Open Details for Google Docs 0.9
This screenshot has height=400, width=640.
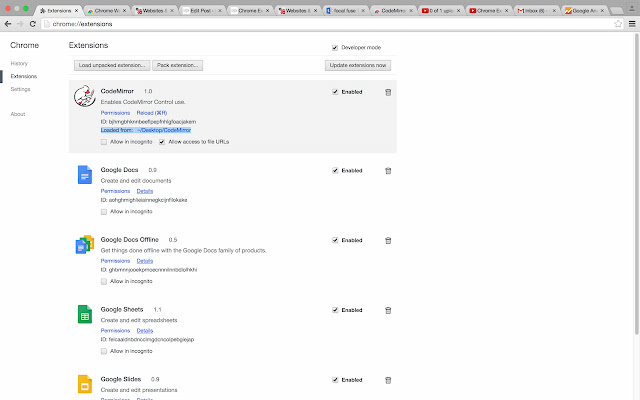pyautogui.click(x=145, y=191)
